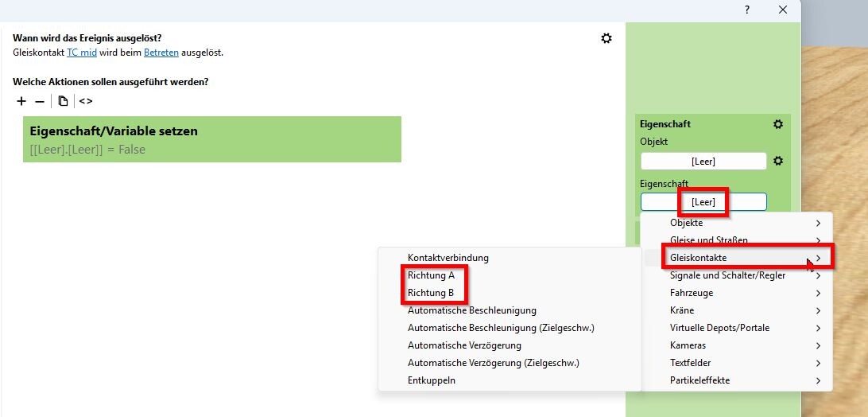Click the minus icon to remove action

click(39, 101)
